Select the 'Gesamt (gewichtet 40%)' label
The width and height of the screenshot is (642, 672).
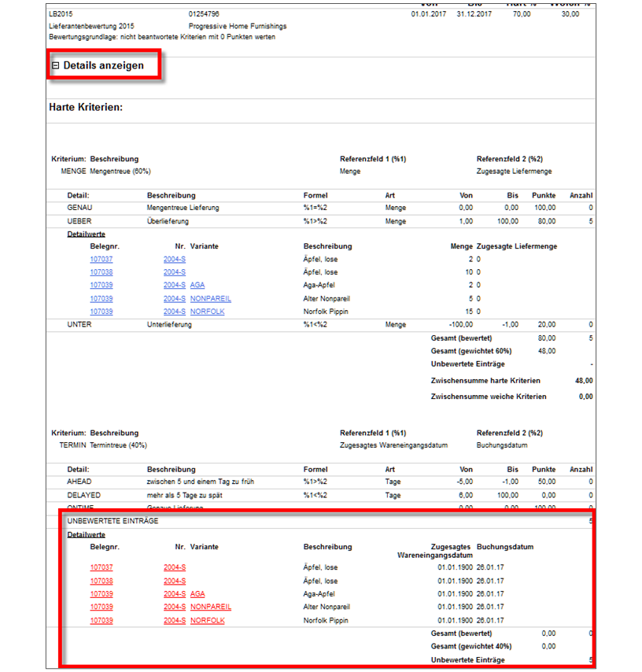471,646
